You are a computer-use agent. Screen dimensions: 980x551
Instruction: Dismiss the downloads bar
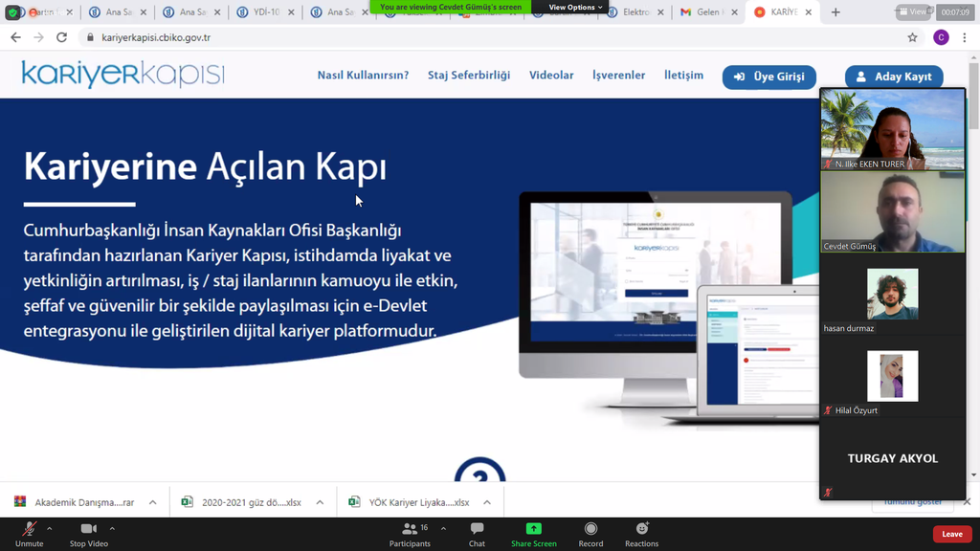pyautogui.click(x=967, y=501)
